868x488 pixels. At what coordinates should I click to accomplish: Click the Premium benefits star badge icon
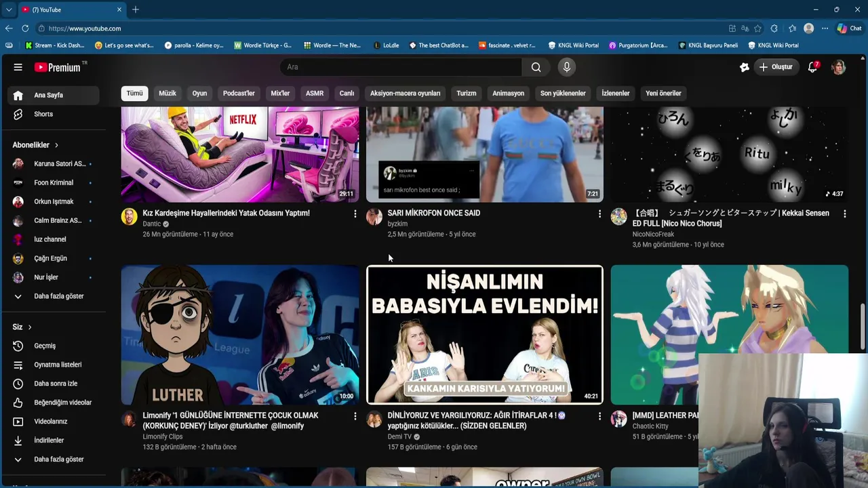(745, 67)
